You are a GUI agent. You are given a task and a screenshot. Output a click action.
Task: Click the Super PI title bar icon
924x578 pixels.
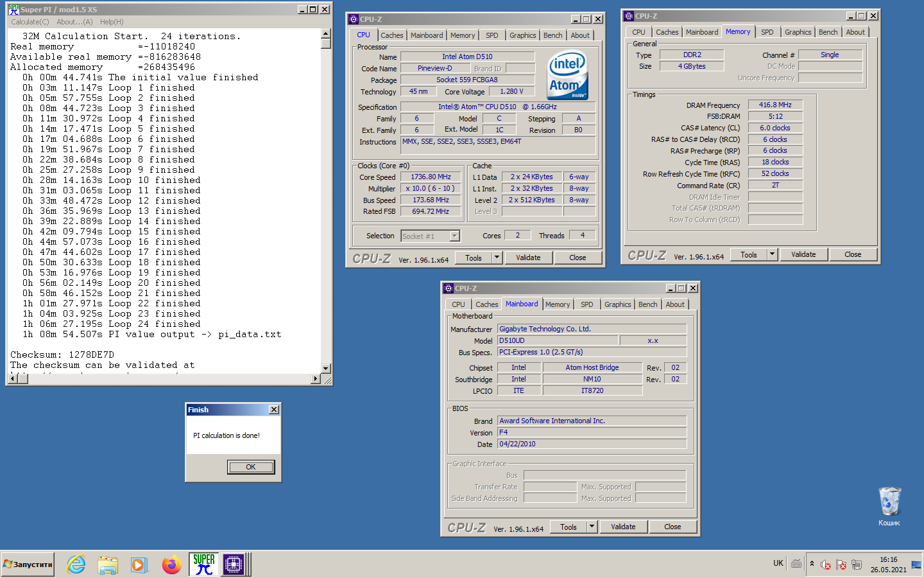(13, 10)
